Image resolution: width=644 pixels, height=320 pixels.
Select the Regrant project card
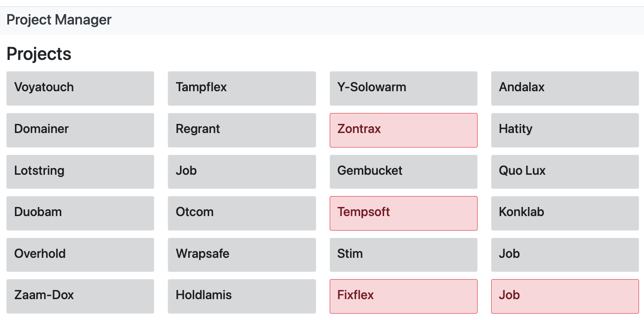click(x=242, y=130)
